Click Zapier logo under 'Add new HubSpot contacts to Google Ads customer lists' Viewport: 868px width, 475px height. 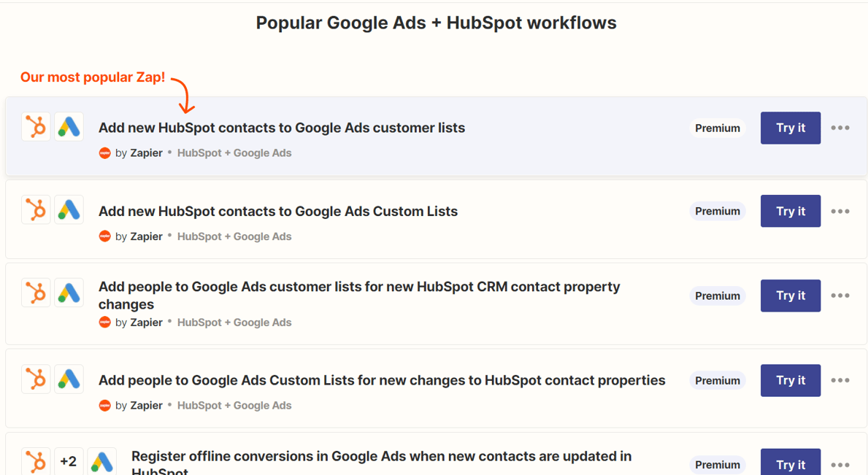tap(104, 153)
